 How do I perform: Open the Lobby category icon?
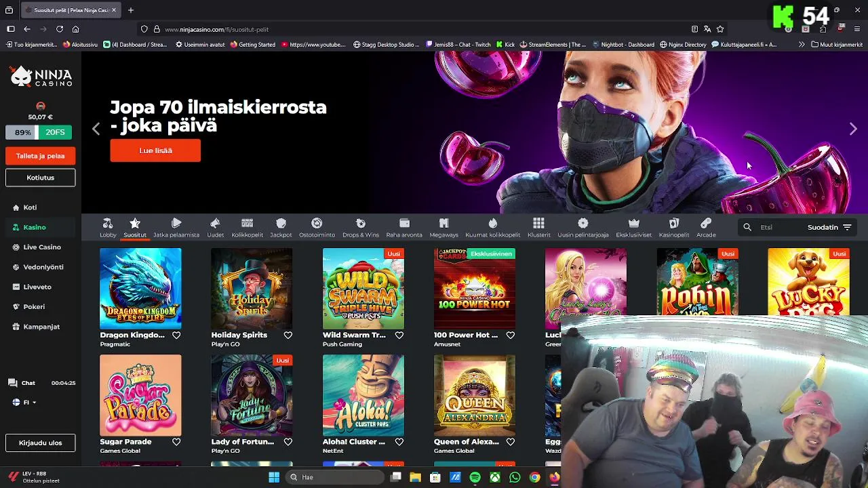click(x=108, y=228)
